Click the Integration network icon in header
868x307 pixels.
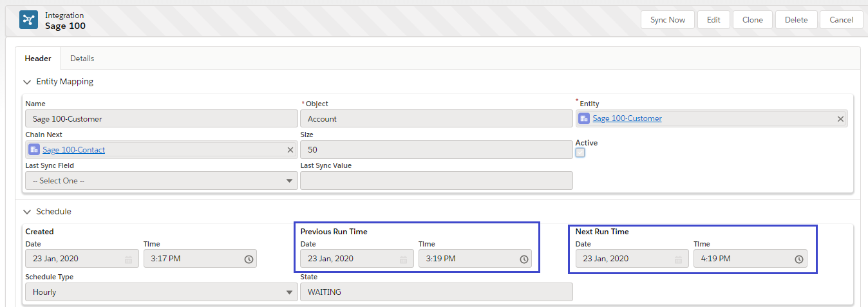28,20
